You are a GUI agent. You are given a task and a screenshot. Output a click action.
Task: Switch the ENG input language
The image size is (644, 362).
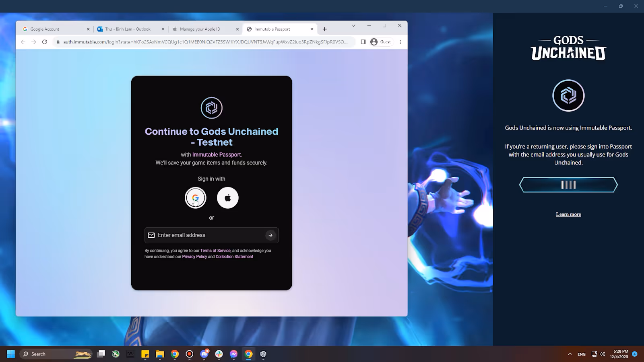click(582, 354)
